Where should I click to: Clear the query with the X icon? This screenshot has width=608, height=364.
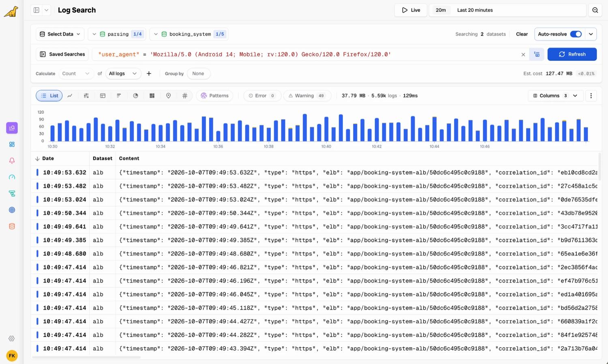point(523,55)
